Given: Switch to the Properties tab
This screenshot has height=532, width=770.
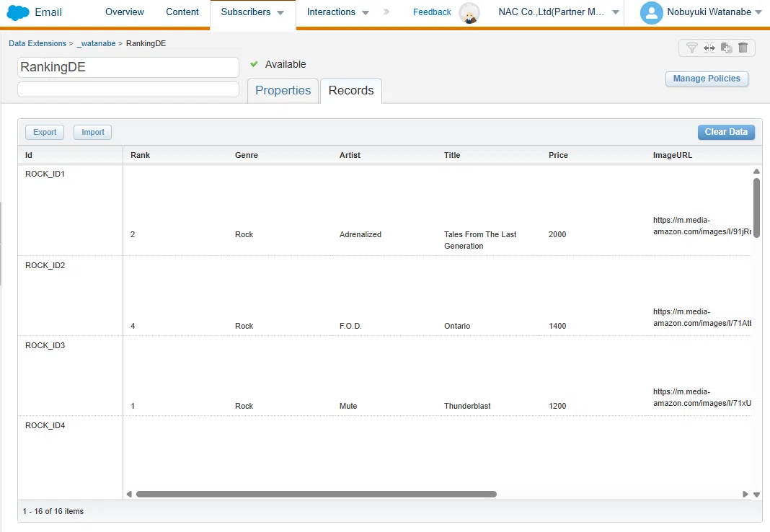Looking at the screenshot, I should coord(283,90).
